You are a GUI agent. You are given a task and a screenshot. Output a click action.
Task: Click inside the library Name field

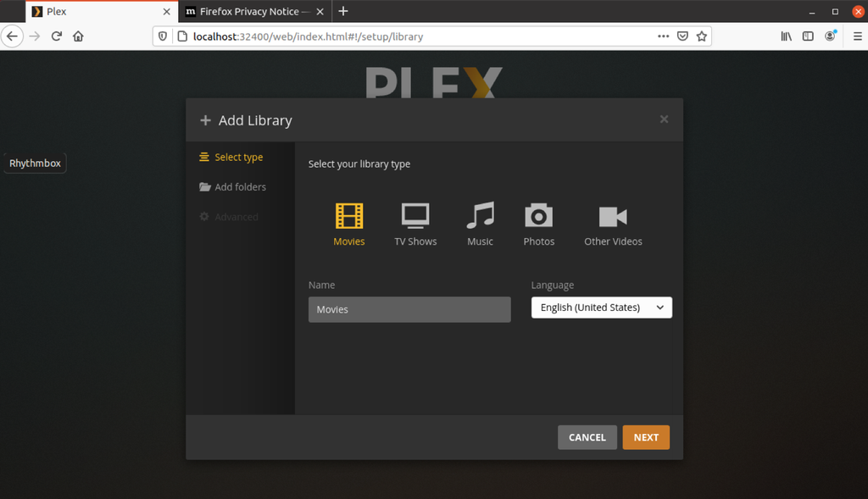coord(409,309)
